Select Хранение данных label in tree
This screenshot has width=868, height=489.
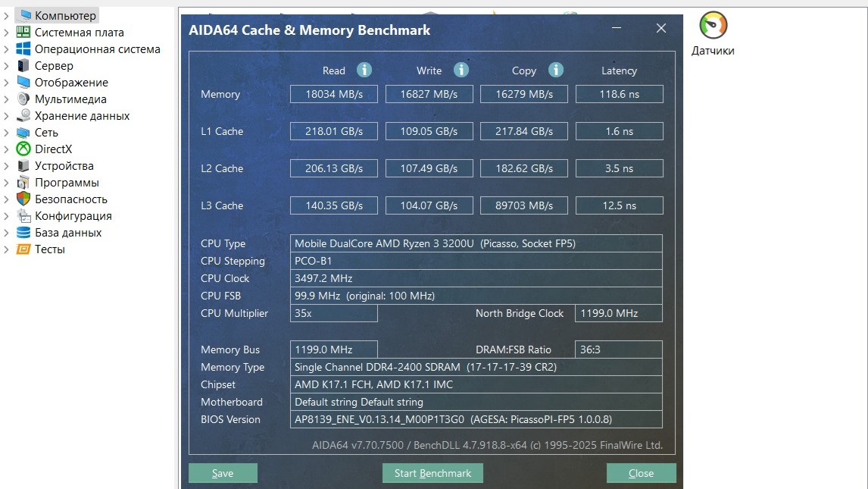point(82,116)
